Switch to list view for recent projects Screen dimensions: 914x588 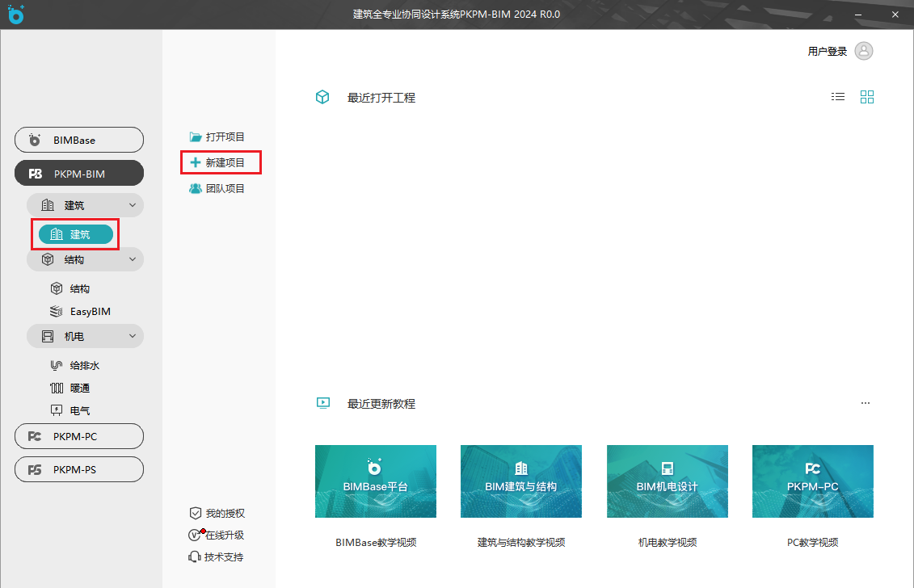coord(838,97)
